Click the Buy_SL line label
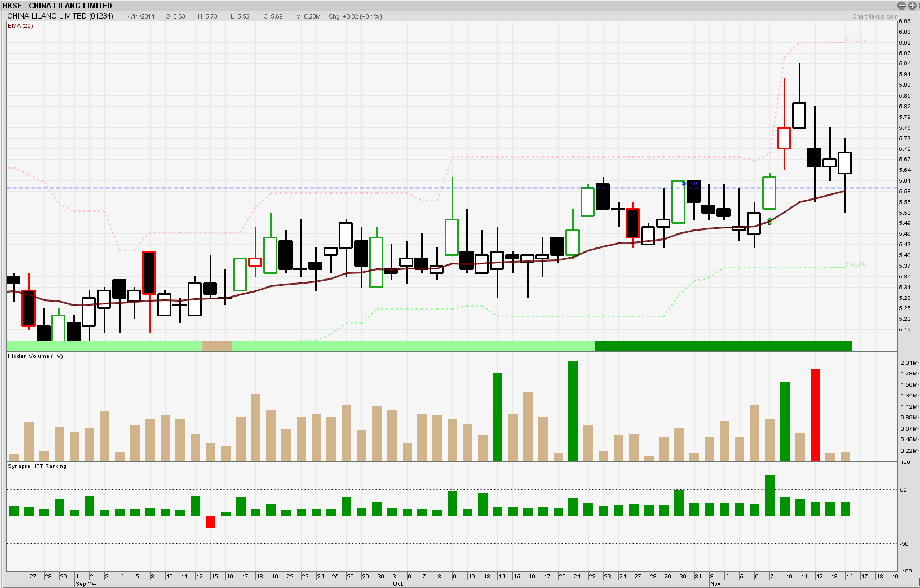The height and width of the screenshot is (588, 920). (855, 264)
